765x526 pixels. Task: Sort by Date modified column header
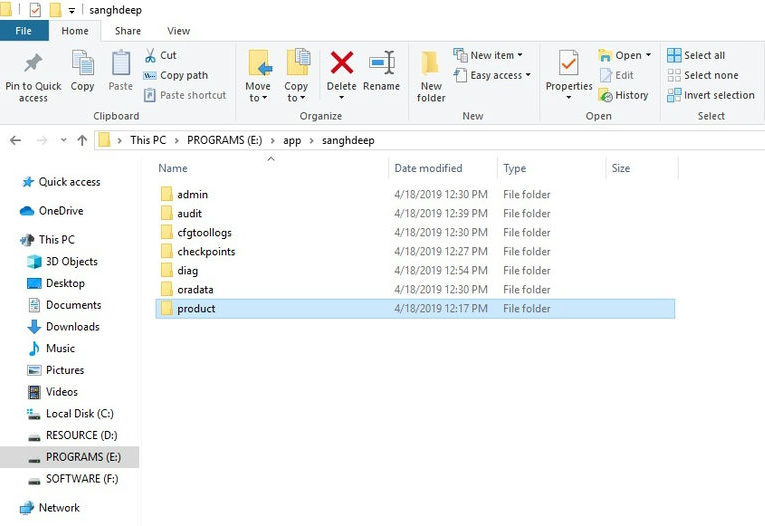pos(443,168)
